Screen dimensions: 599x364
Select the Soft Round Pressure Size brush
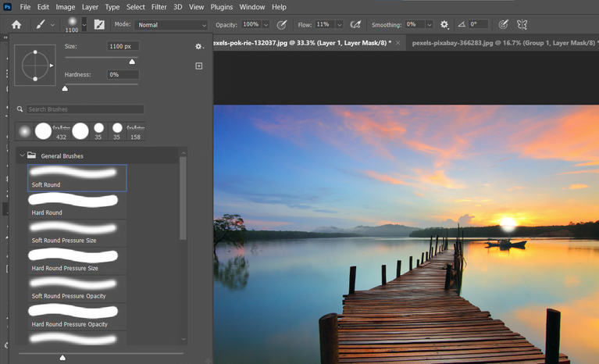click(77, 234)
